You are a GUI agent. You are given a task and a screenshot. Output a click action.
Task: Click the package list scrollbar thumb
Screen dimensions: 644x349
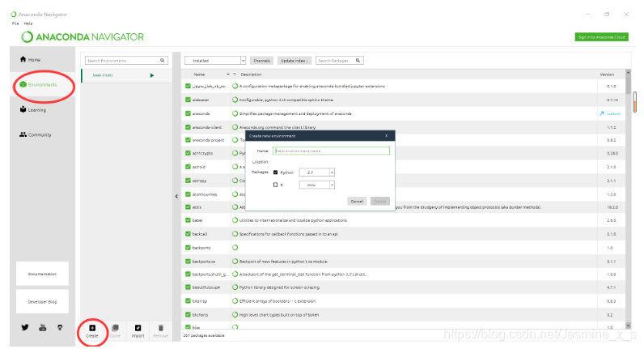point(628,85)
